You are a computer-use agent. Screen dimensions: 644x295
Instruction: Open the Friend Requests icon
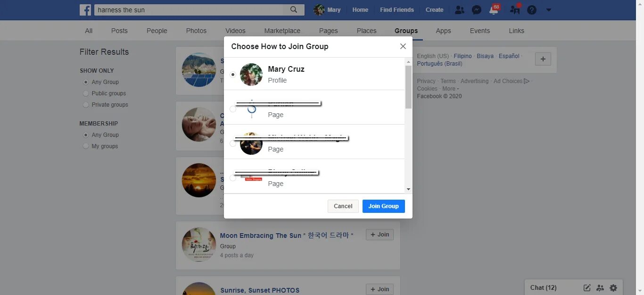pos(460,10)
